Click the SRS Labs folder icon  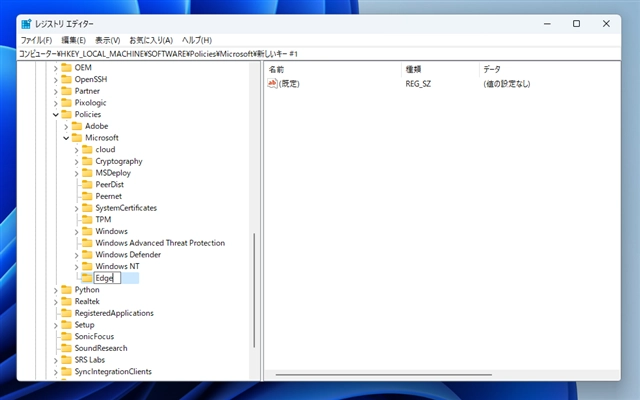pos(67,360)
